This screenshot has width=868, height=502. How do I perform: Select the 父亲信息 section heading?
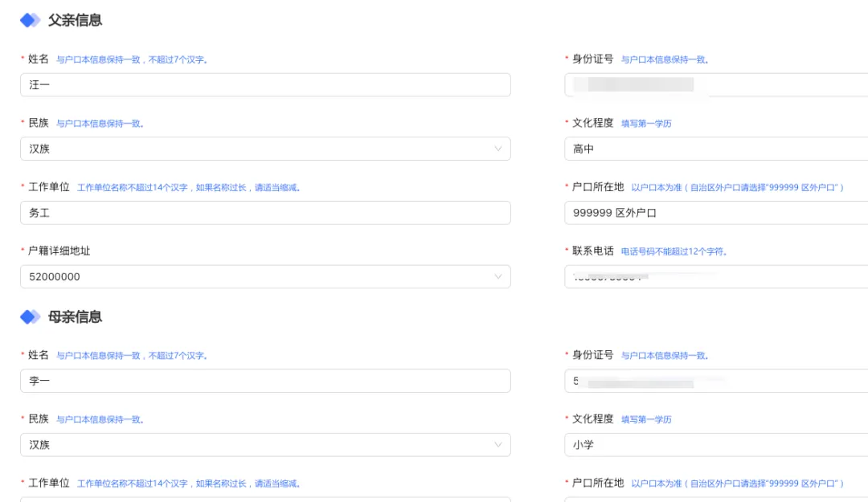[x=75, y=20]
